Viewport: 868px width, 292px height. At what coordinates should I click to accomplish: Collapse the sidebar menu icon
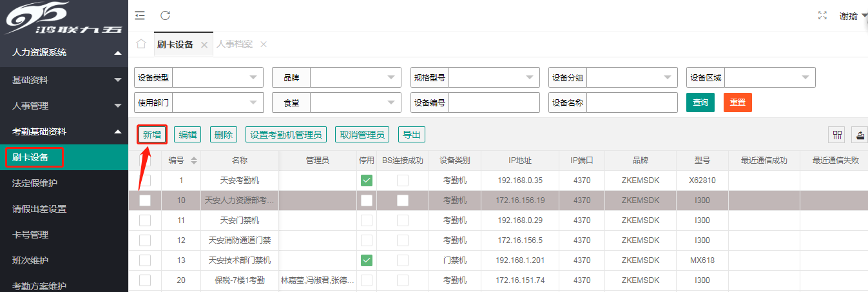(x=140, y=15)
